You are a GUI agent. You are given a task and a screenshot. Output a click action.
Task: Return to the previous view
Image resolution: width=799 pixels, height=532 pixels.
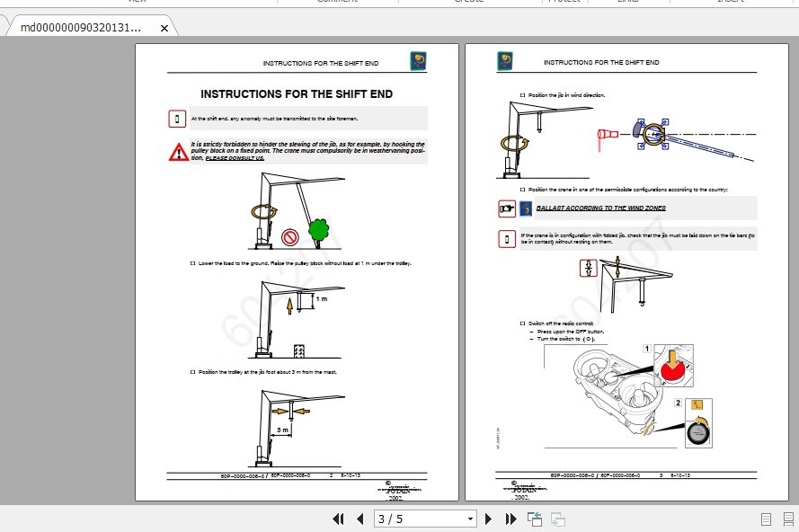(533, 519)
